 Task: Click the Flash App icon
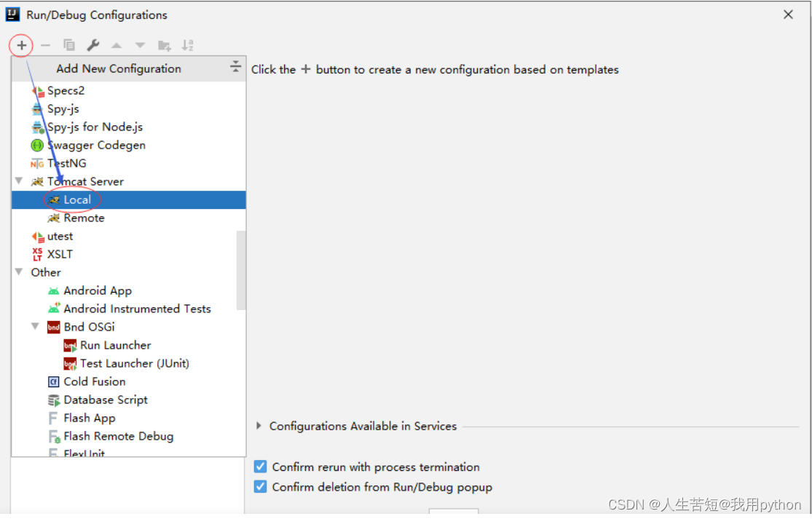coord(53,418)
